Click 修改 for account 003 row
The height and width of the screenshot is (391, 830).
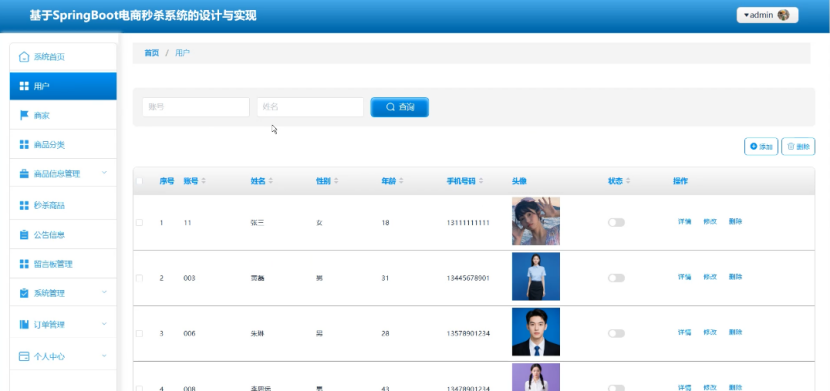(x=710, y=277)
